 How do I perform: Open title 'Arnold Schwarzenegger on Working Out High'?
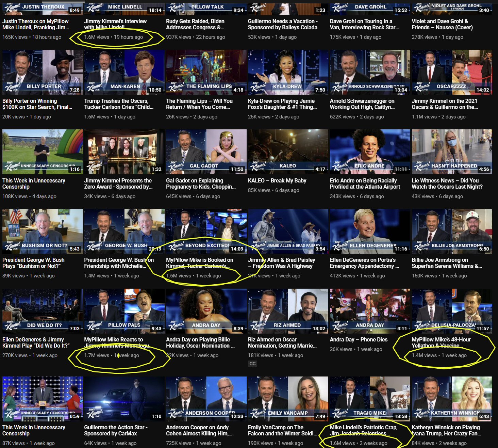point(363,104)
